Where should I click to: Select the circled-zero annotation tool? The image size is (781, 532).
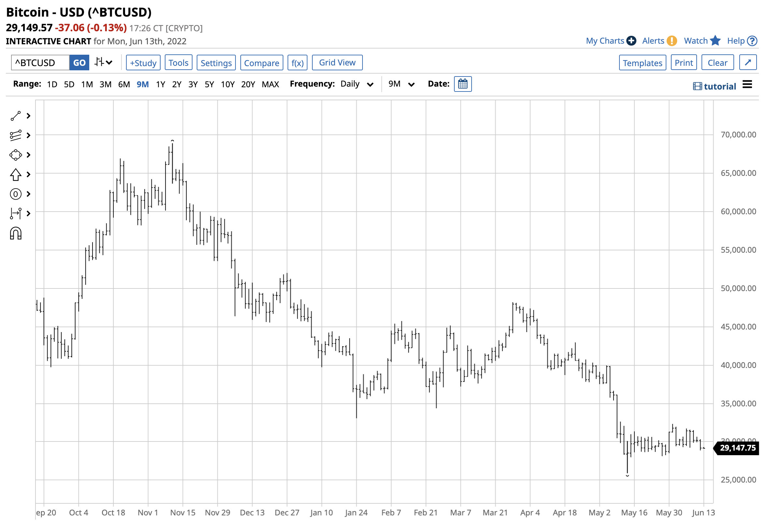click(x=15, y=194)
